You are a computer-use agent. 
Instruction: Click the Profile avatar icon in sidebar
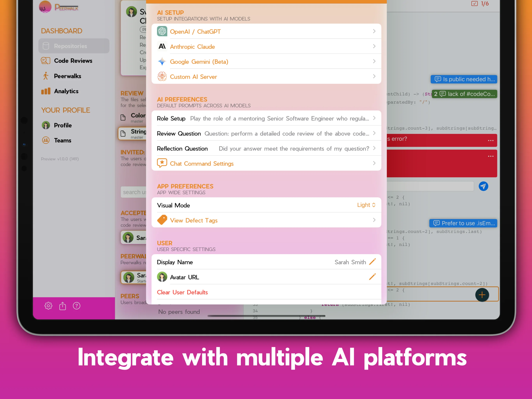tap(46, 125)
